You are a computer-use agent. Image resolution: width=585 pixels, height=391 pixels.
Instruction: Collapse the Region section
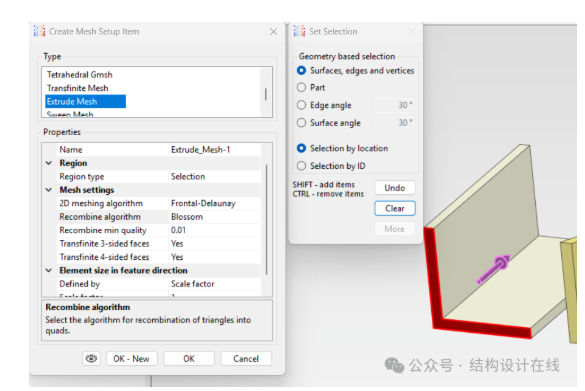[49, 163]
